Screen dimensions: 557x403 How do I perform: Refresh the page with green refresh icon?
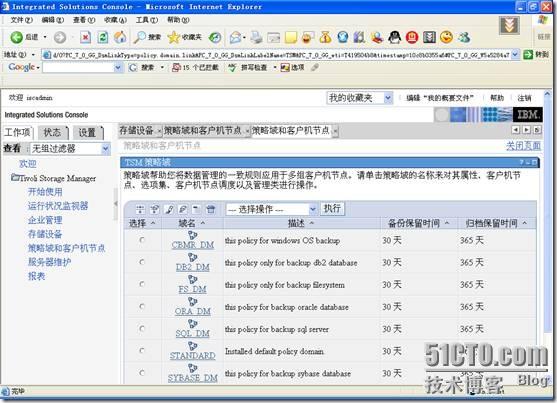click(103, 37)
